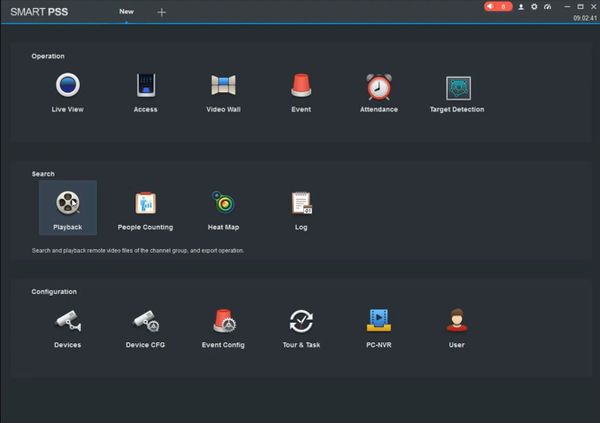Launch the Video Wall module
The height and width of the screenshot is (423, 600).
[223, 92]
